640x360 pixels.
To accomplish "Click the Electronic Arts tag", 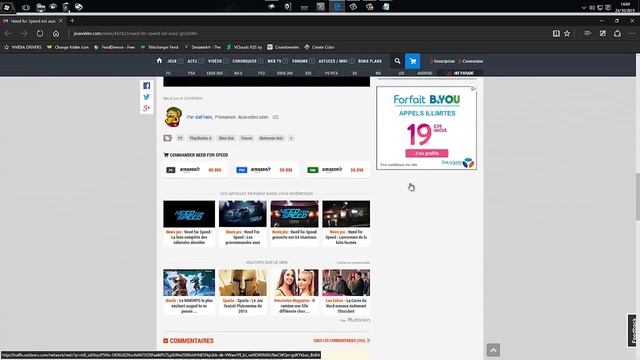I will click(x=271, y=138).
